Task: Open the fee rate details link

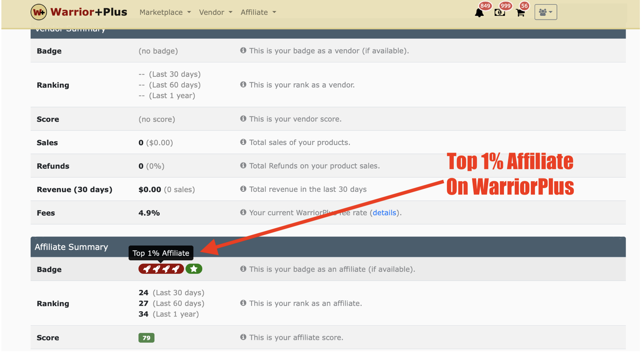Action: click(384, 213)
